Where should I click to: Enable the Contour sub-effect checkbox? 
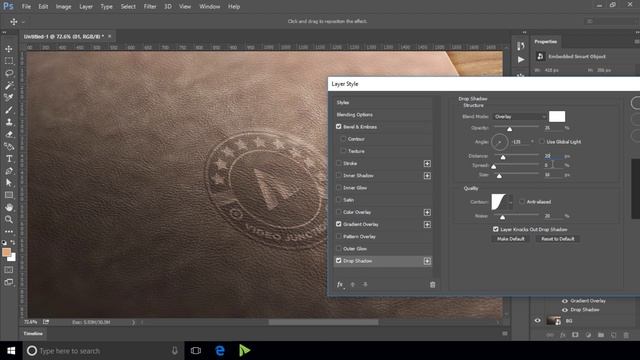click(x=343, y=139)
